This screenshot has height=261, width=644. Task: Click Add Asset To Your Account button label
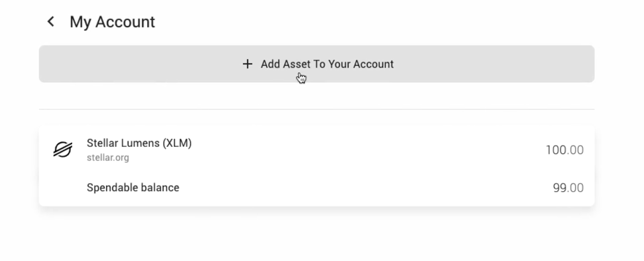(x=327, y=64)
